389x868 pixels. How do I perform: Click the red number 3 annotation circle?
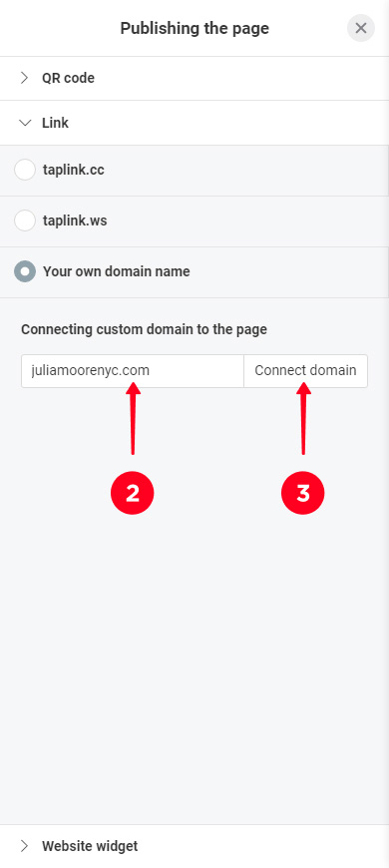(302, 493)
